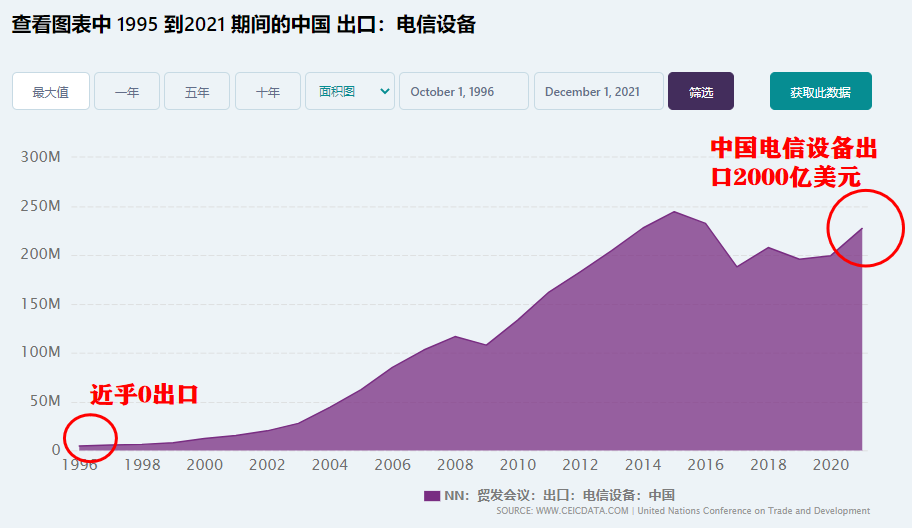This screenshot has width=912, height=528.
Task: Click the 获取此数据 button
Action: [820, 92]
